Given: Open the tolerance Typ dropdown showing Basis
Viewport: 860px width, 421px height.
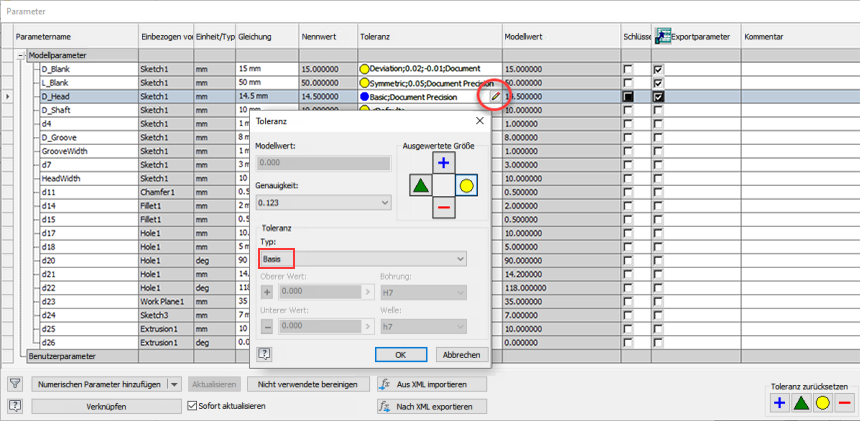Looking at the screenshot, I should pyautogui.click(x=361, y=259).
